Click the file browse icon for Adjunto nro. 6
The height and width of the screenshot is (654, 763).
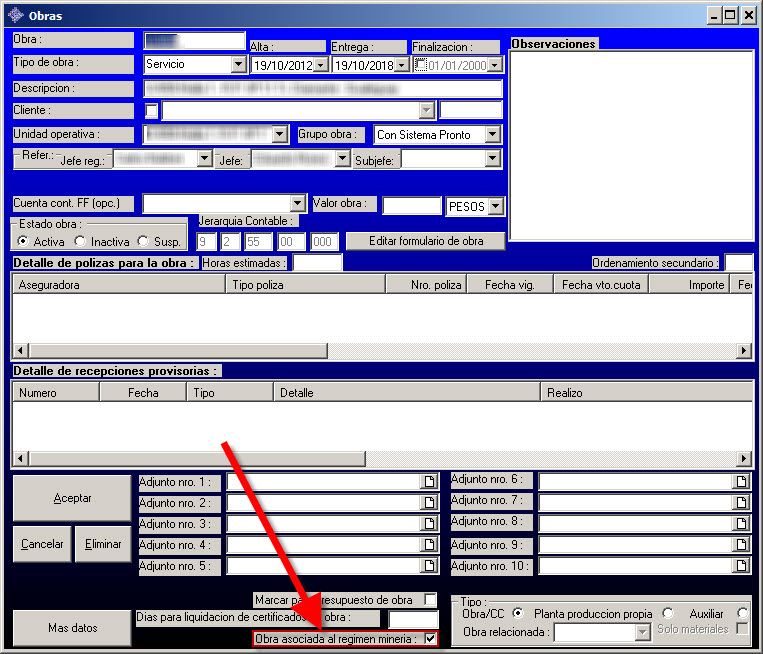[741, 482]
